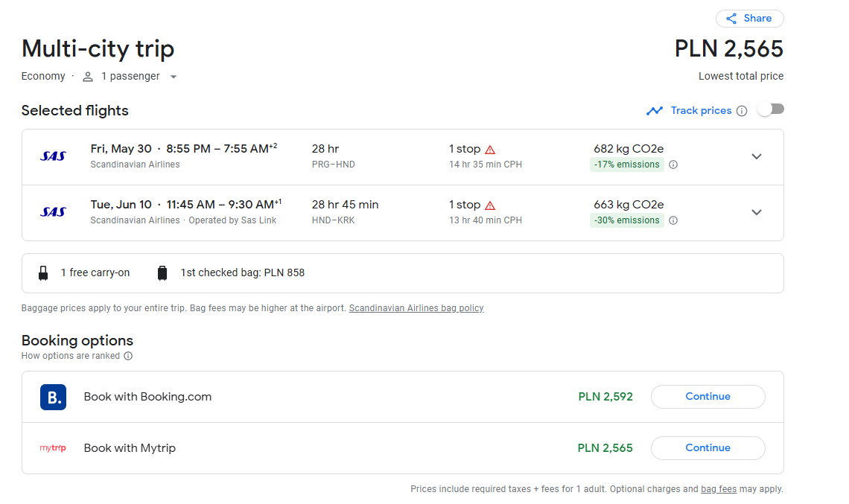The width and height of the screenshot is (849, 504).
Task: Open 'How options are ranked' info icon
Action: pos(128,356)
